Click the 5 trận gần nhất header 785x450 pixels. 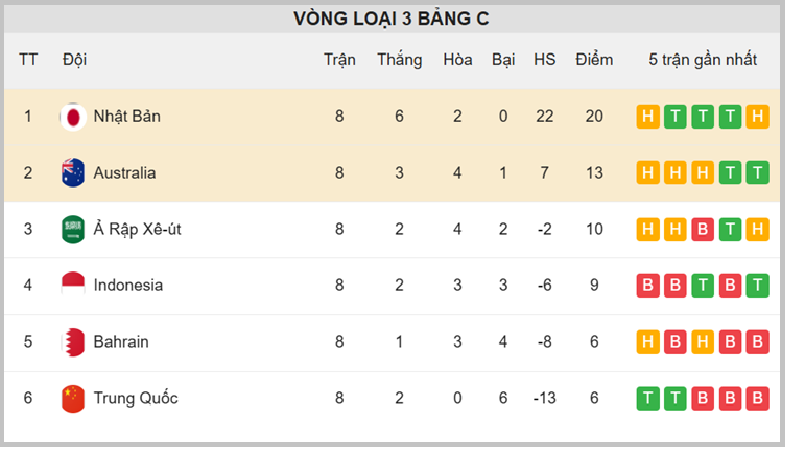pos(702,60)
